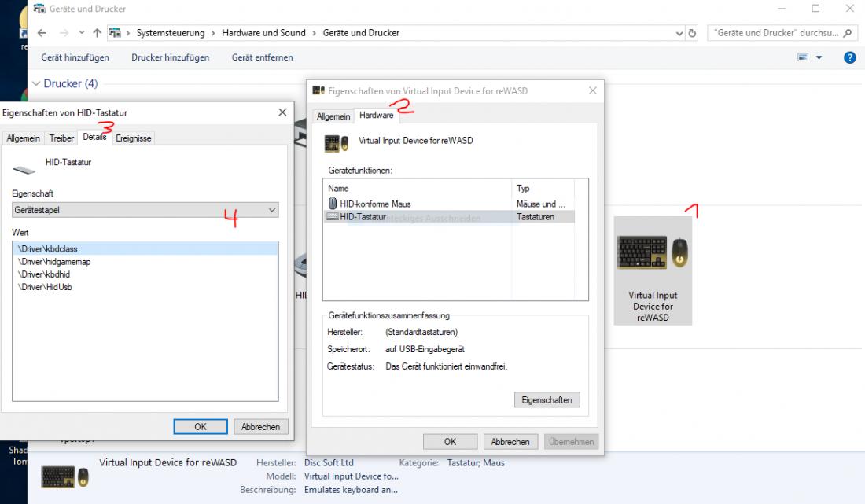This screenshot has height=504, width=865.
Task: Click Gerät hinzufügen in toolbar
Action: pos(75,57)
